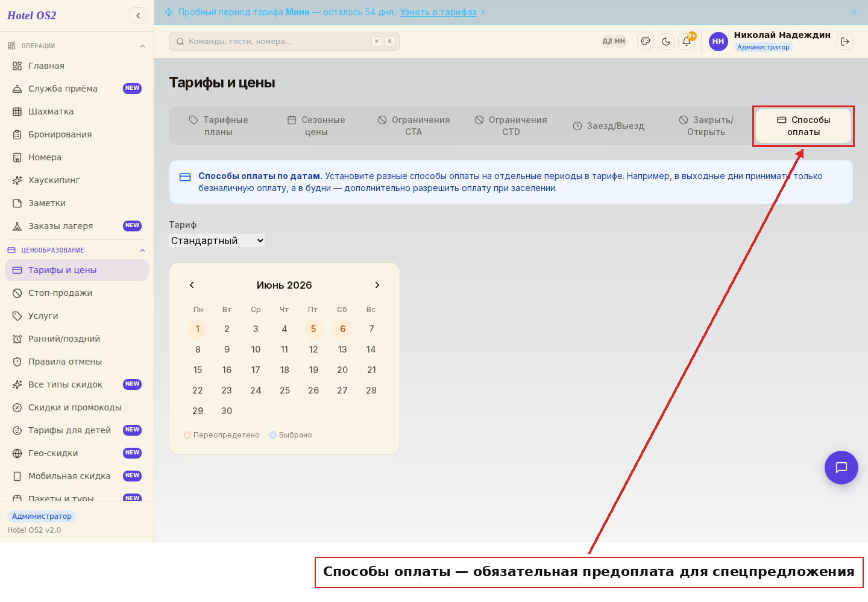The image size is (868, 602).
Task: Open Заказы лагеря in the sidebar
Action: [x=77, y=226]
